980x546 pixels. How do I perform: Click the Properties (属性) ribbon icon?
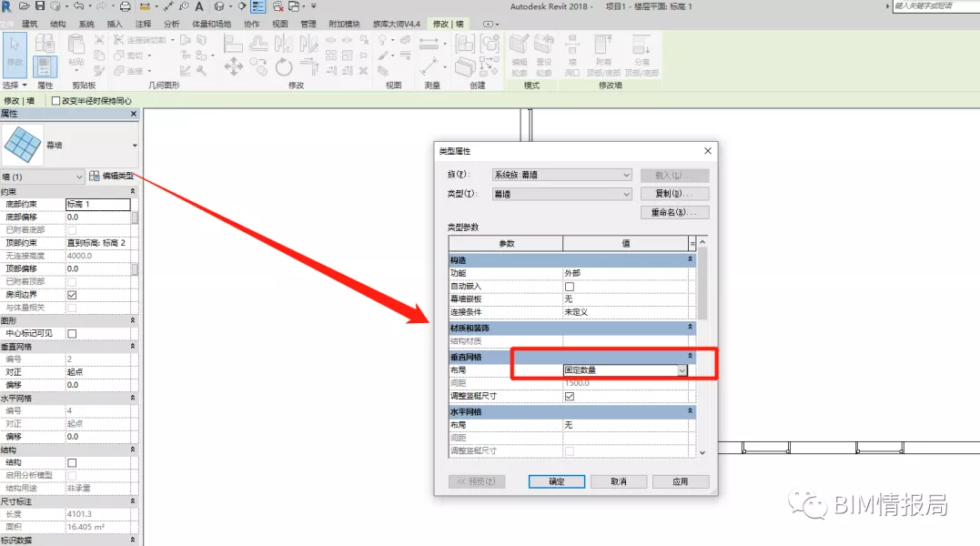(45, 66)
